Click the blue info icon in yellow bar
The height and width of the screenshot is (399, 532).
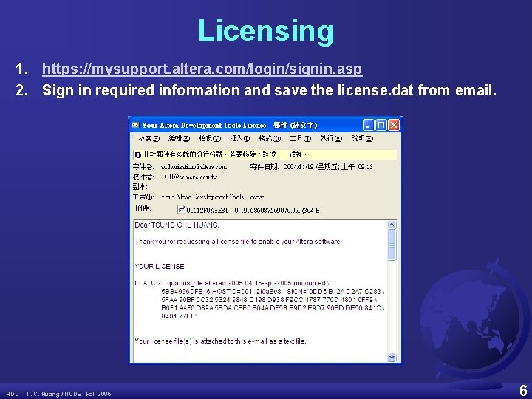137,155
